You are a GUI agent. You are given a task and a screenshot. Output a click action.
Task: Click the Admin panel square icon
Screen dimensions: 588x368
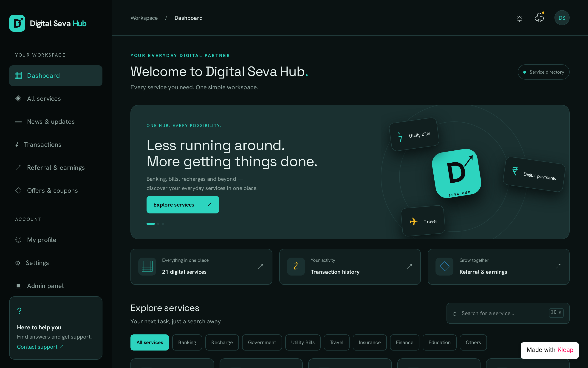point(18,285)
